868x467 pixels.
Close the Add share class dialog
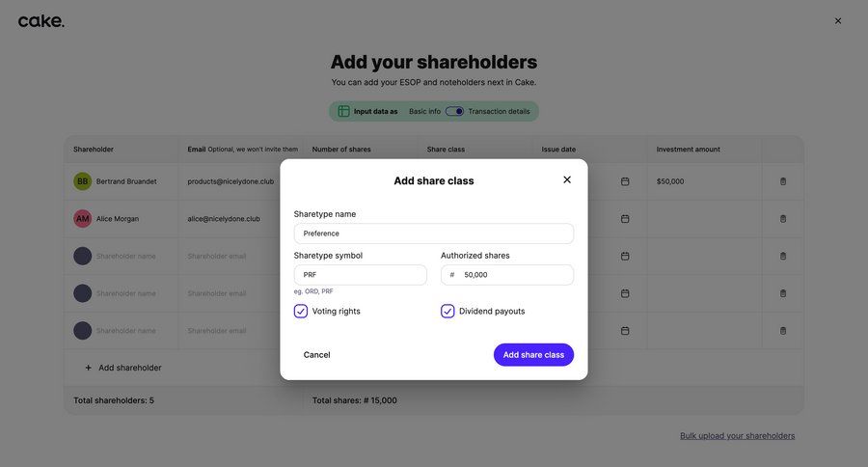tap(567, 179)
